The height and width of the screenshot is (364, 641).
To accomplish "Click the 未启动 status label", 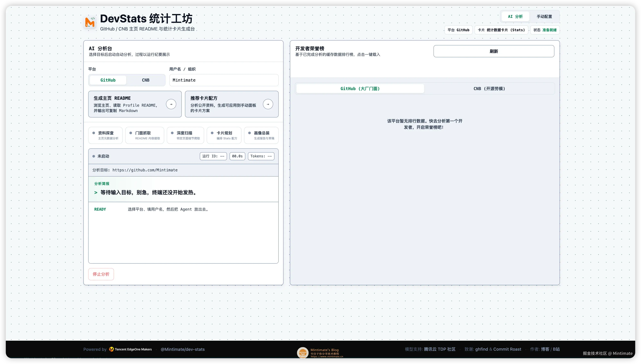I will coord(103,156).
